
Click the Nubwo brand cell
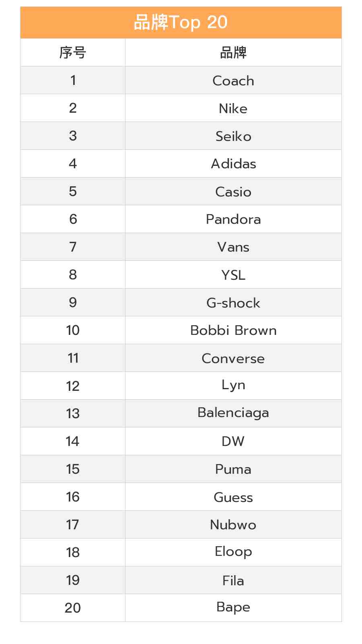coord(233,525)
